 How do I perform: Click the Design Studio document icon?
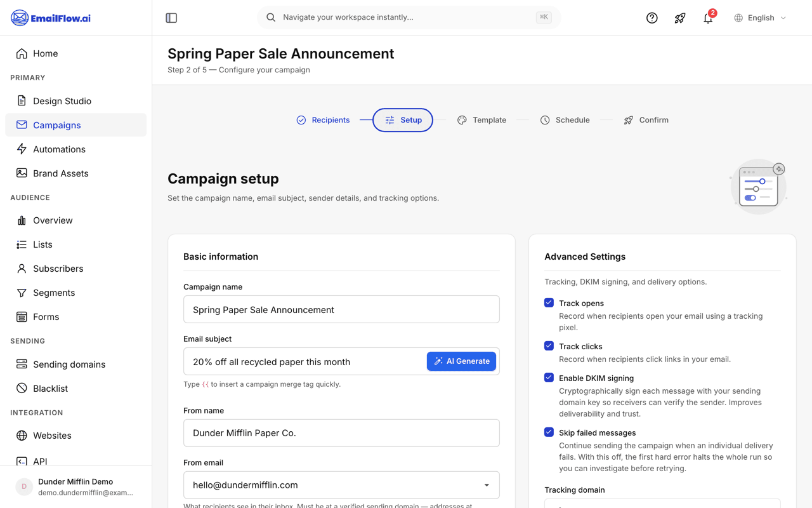point(22,101)
